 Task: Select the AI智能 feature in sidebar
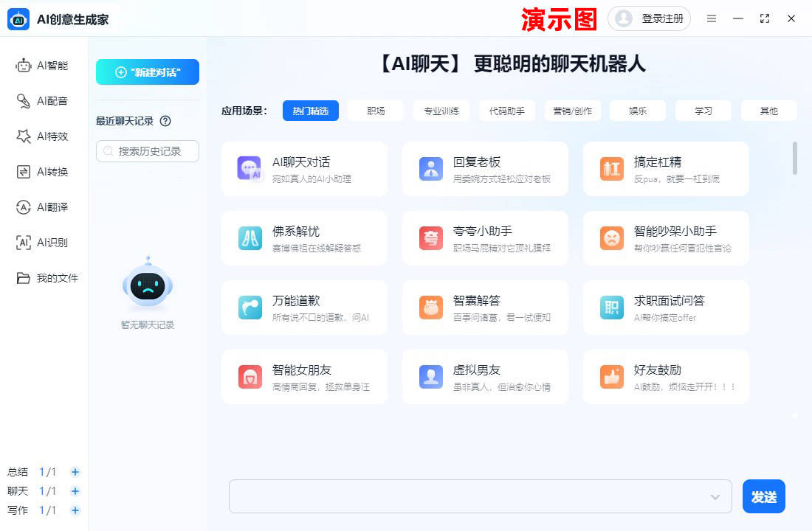[x=44, y=65]
